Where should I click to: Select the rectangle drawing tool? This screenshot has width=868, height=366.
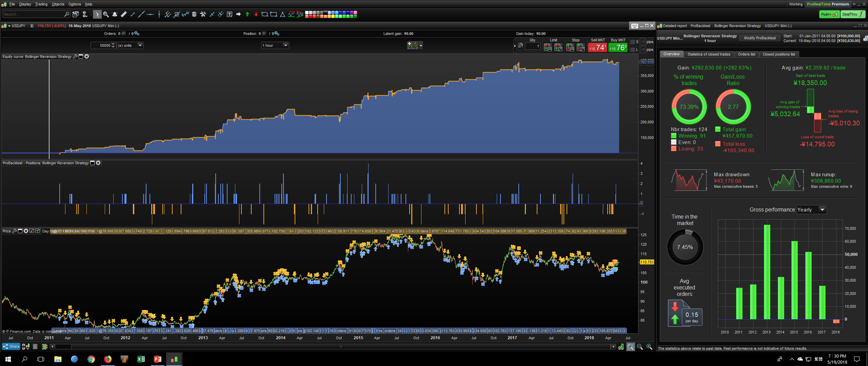pyautogui.click(x=274, y=14)
